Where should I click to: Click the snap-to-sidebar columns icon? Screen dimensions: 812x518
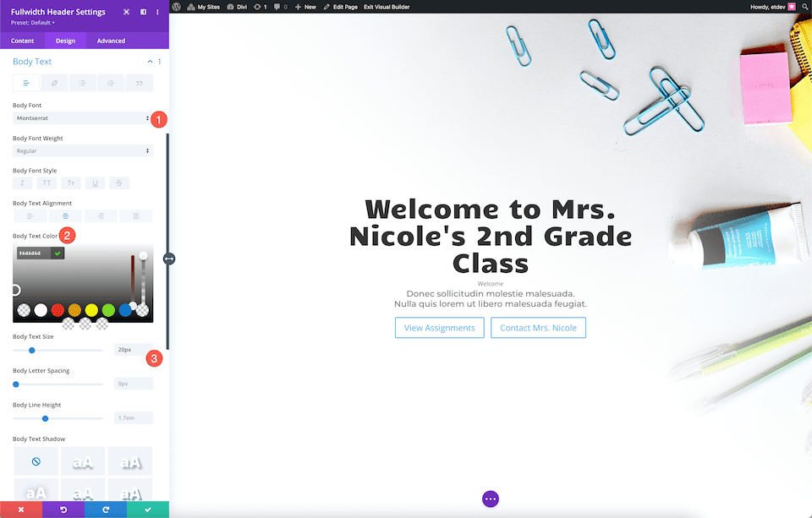[x=144, y=12]
